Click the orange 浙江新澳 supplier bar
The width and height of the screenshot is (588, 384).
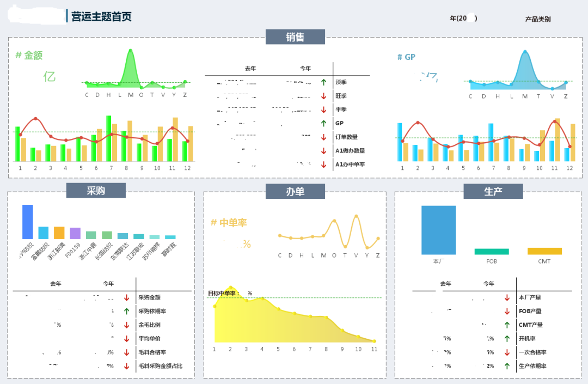click(59, 233)
